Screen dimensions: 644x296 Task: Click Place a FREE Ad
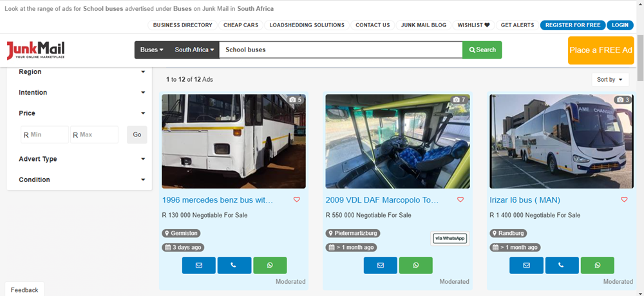click(601, 50)
